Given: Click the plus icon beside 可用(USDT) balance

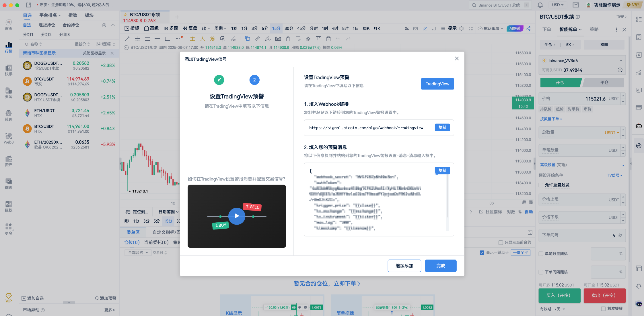Looking at the screenshot, I should 620,70.
